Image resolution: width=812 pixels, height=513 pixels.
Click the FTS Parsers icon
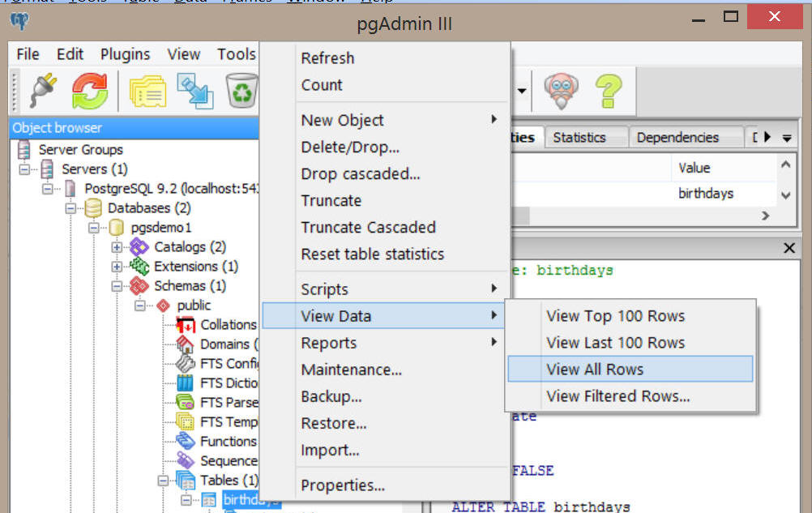tap(186, 403)
